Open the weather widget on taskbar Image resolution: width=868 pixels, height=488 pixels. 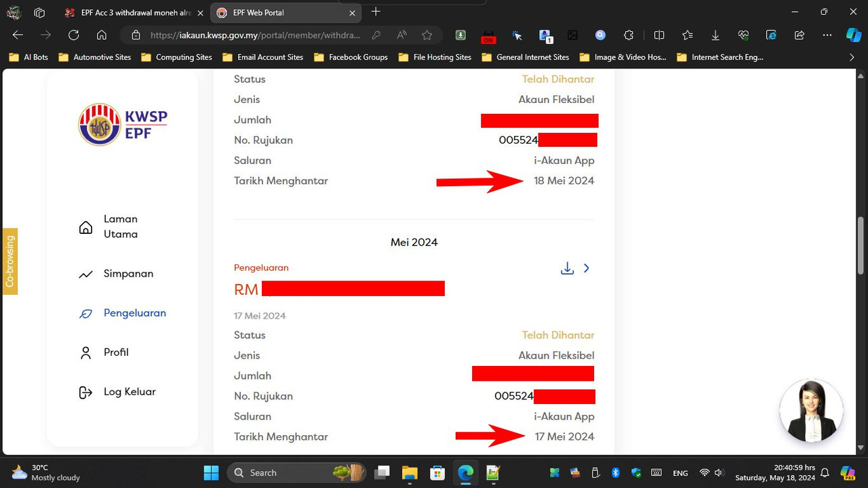click(46, 472)
